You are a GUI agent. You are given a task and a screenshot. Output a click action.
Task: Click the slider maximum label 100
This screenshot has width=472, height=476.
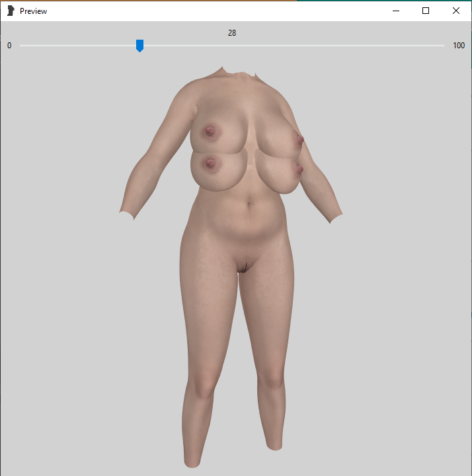point(459,46)
